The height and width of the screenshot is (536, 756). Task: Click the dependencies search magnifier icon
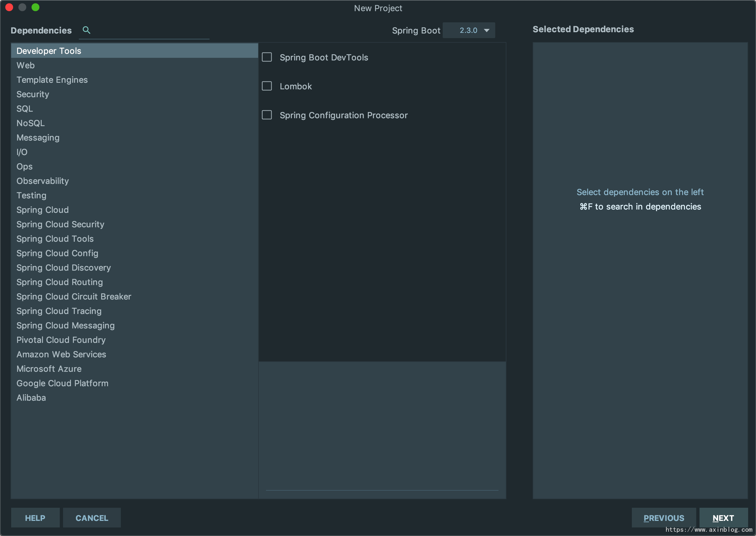click(86, 30)
